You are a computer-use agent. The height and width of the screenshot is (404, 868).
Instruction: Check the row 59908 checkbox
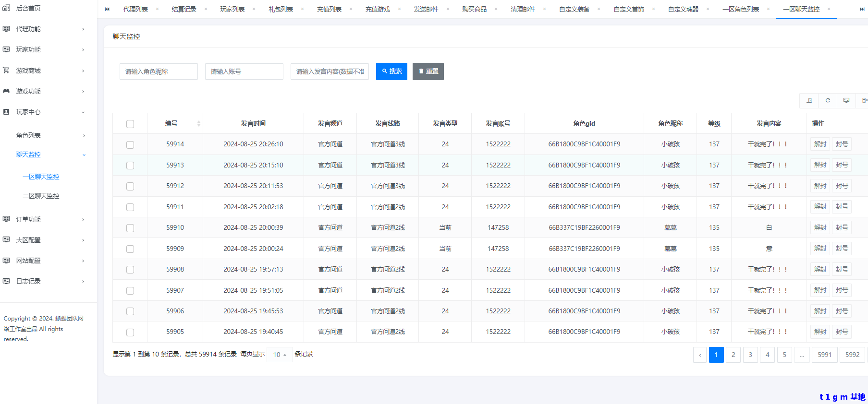[x=130, y=270]
